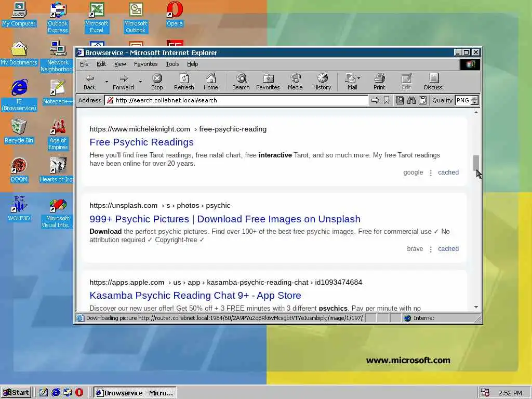Image resolution: width=532 pixels, height=399 pixels.
Task: Go back with the Back toolbar button
Action: pos(89,82)
